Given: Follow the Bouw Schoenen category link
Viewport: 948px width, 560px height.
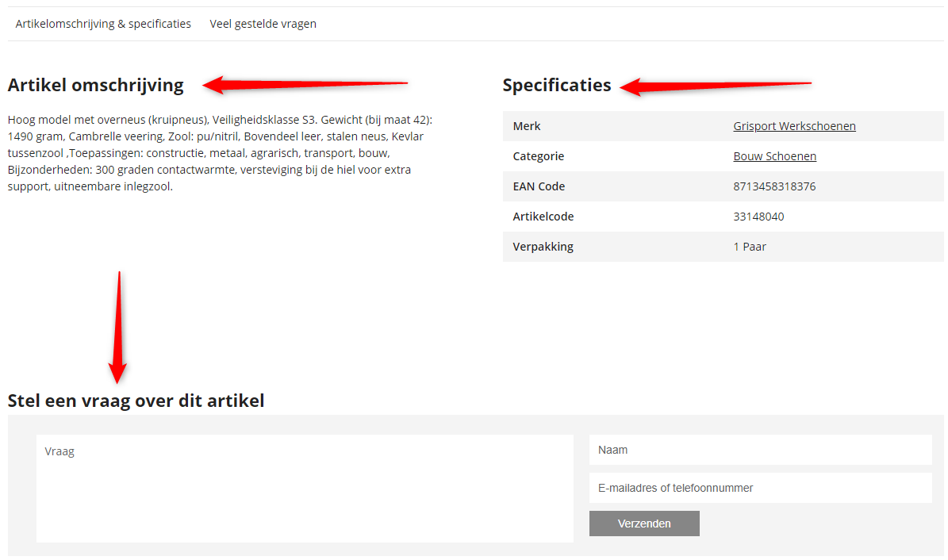Looking at the screenshot, I should [x=774, y=156].
